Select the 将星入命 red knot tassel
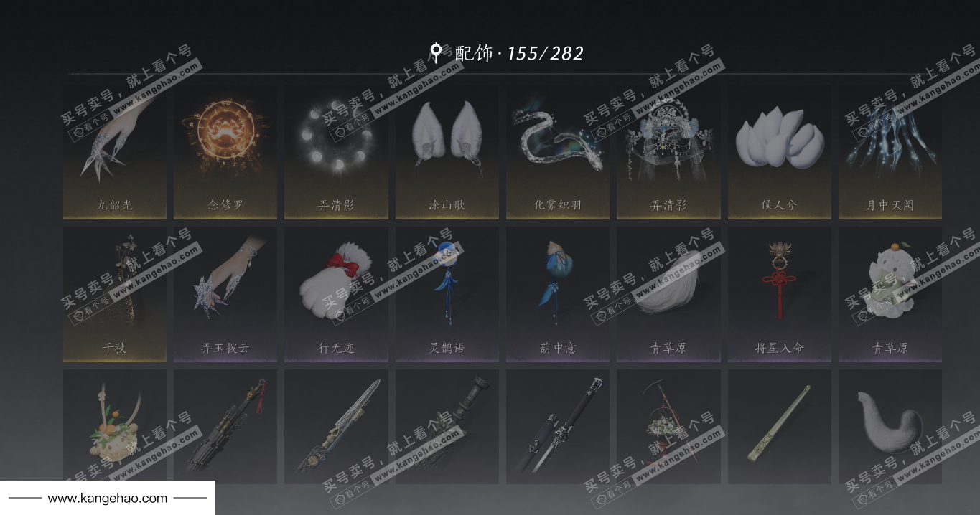 click(x=780, y=295)
